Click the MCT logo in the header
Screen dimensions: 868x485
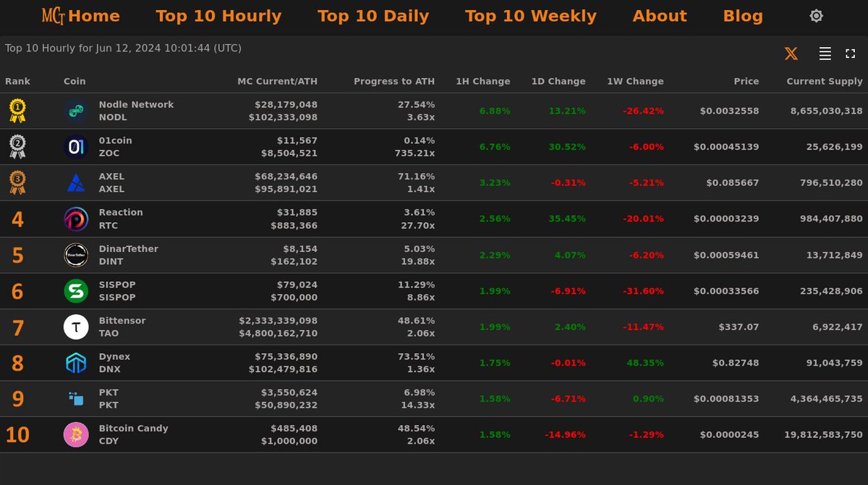click(x=54, y=16)
